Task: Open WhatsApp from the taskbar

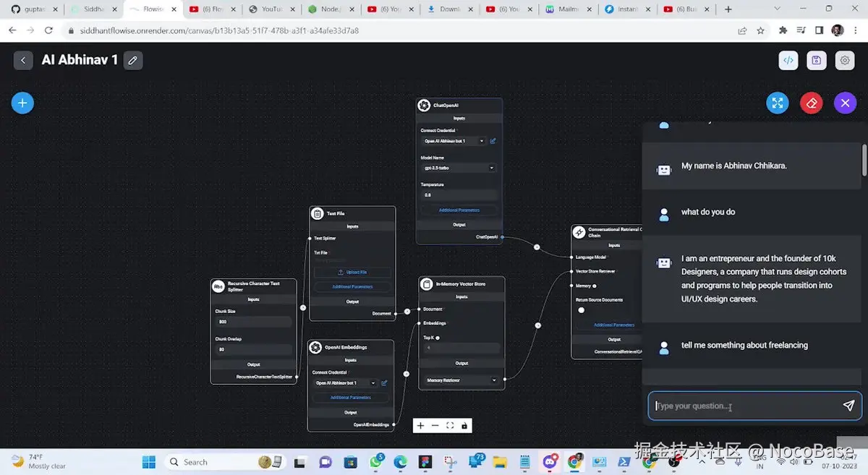Action: (x=376, y=461)
